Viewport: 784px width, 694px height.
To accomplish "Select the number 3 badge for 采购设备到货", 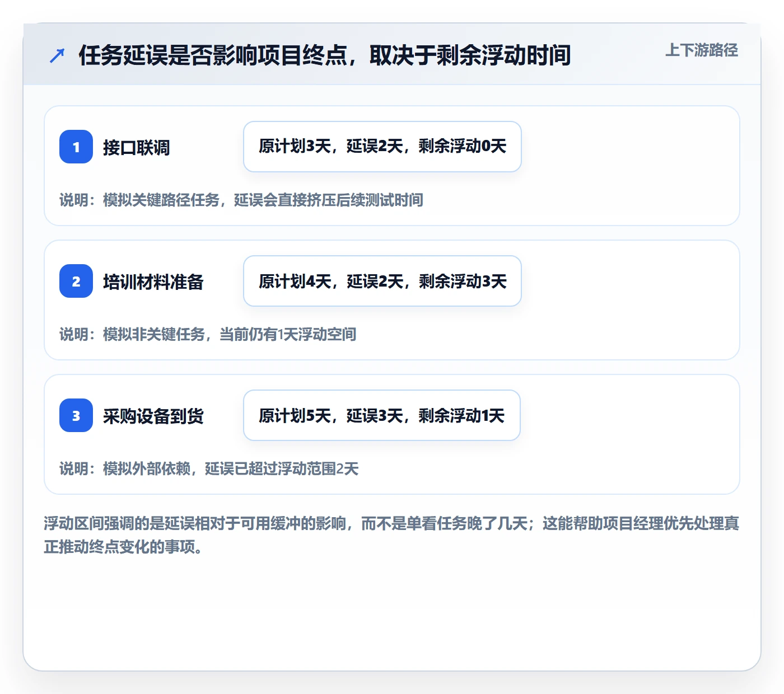I will point(76,415).
